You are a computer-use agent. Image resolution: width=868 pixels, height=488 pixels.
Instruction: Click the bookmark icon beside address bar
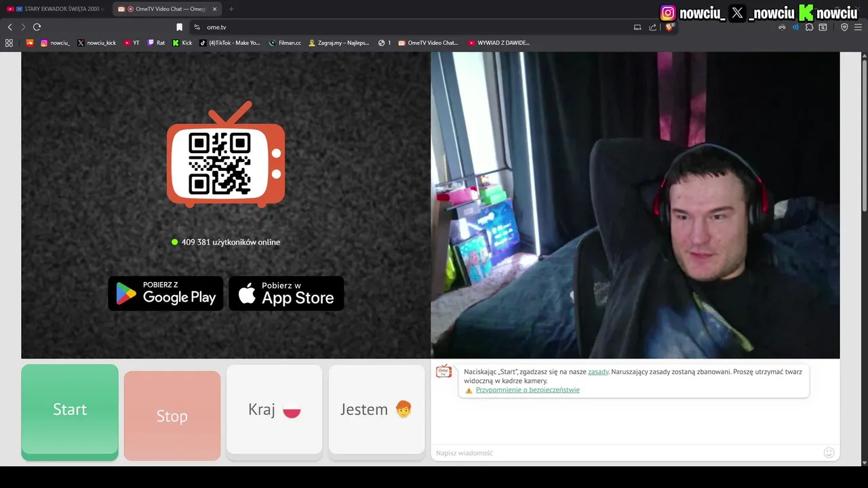tap(179, 27)
